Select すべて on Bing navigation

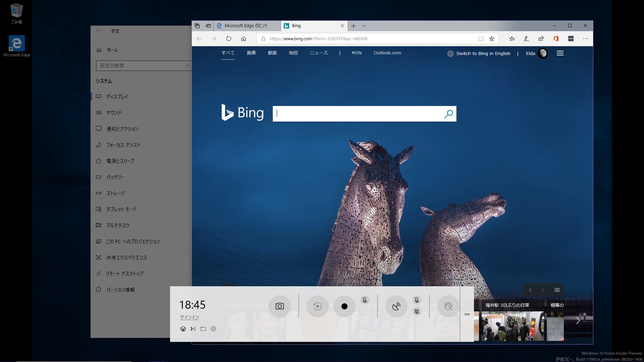click(x=228, y=53)
